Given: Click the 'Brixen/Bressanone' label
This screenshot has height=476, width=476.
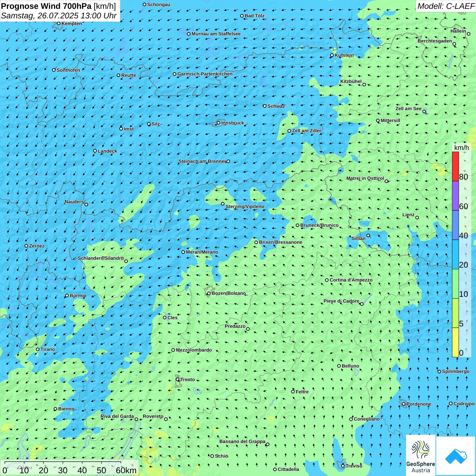Looking at the screenshot, I should click(280, 242).
